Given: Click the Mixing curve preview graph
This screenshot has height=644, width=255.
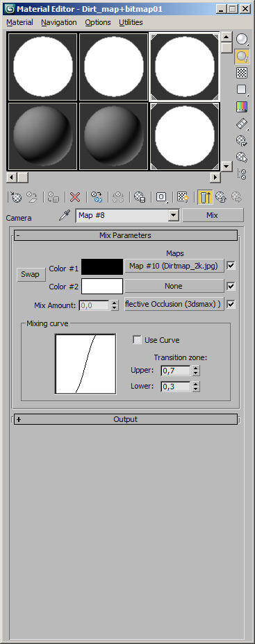Looking at the screenshot, I should tap(85, 364).
